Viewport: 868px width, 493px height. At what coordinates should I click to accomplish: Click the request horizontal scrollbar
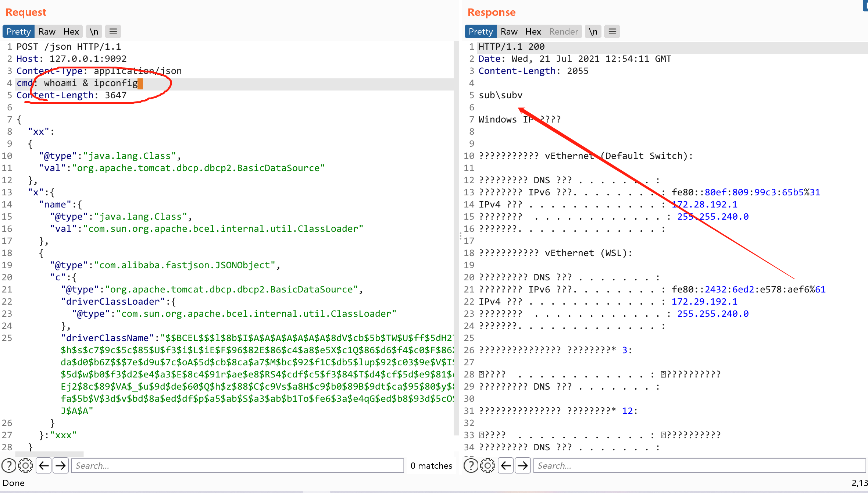point(50,454)
